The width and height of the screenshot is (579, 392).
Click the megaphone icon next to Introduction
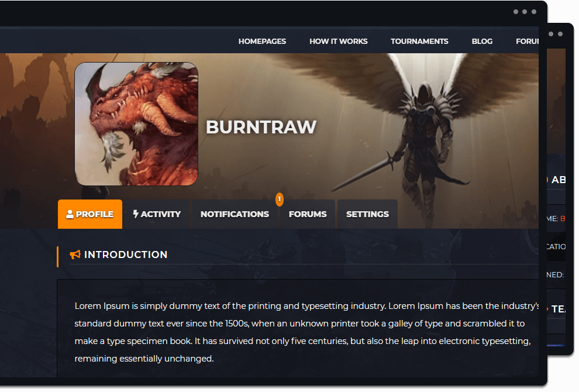pyautogui.click(x=75, y=255)
